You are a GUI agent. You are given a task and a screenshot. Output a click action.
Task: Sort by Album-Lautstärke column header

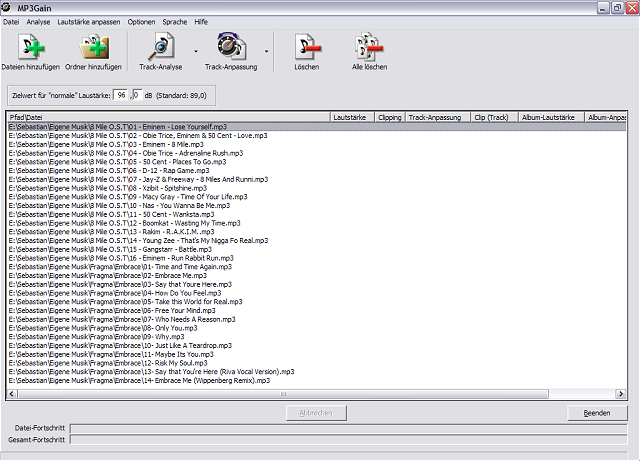[551, 118]
